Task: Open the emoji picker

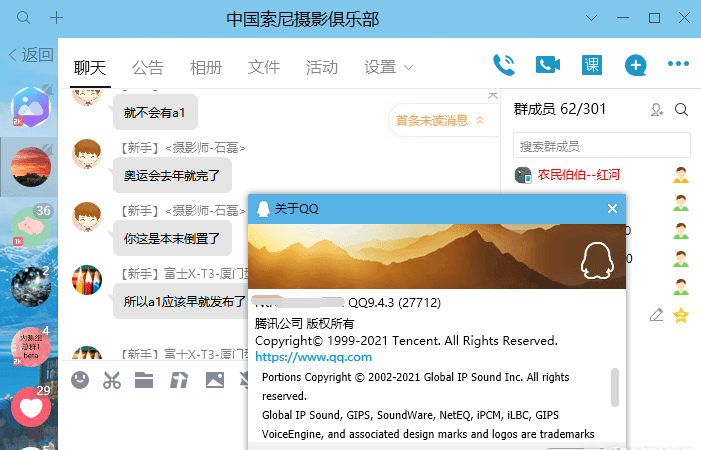Action: (80, 380)
